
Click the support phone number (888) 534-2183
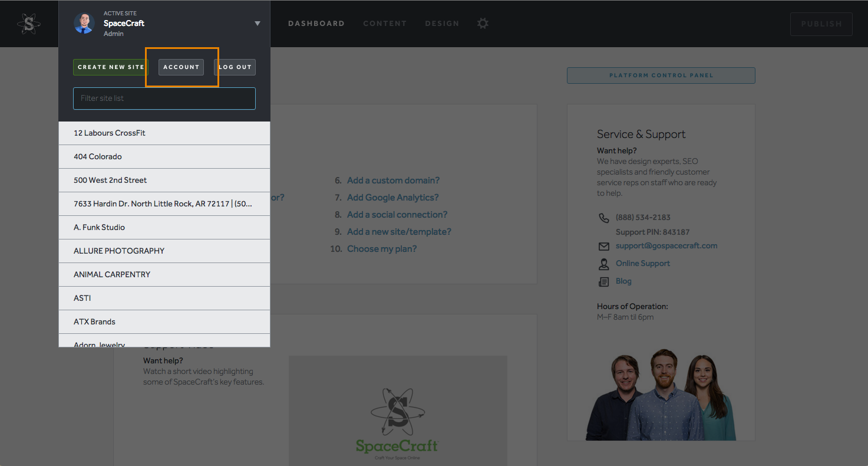(643, 218)
